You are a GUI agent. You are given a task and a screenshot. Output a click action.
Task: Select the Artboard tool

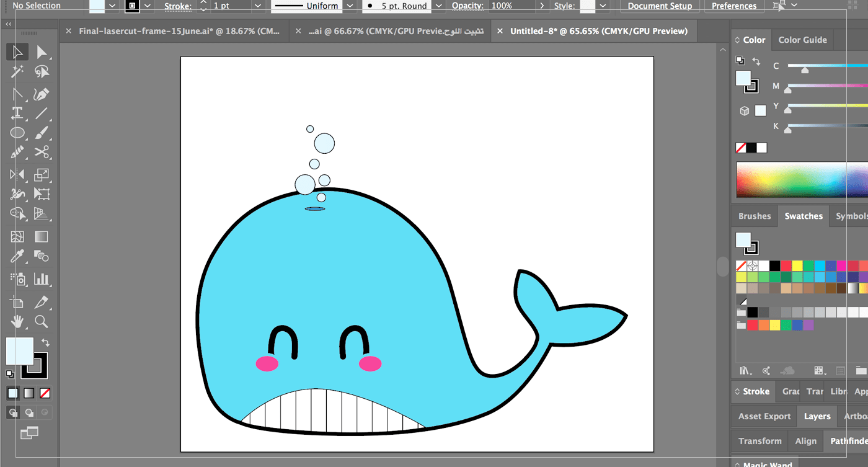pyautogui.click(x=17, y=302)
